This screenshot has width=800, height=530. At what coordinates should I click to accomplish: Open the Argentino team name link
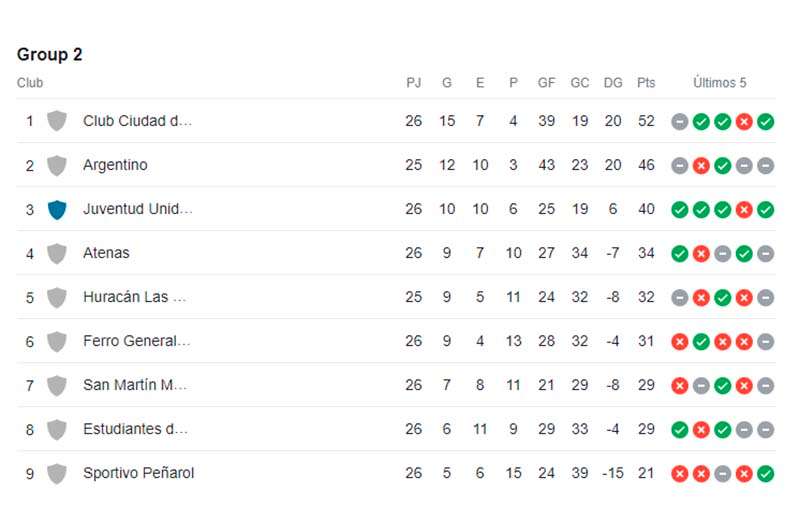click(115, 165)
